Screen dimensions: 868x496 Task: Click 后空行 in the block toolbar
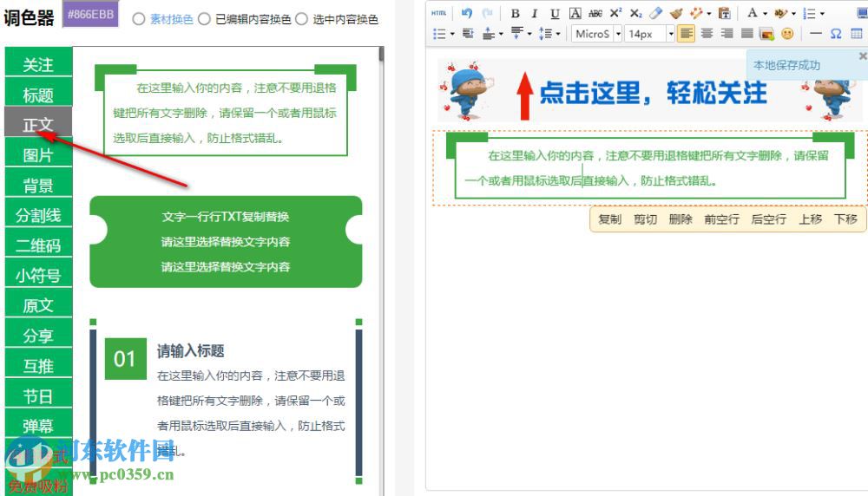coord(768,219)
